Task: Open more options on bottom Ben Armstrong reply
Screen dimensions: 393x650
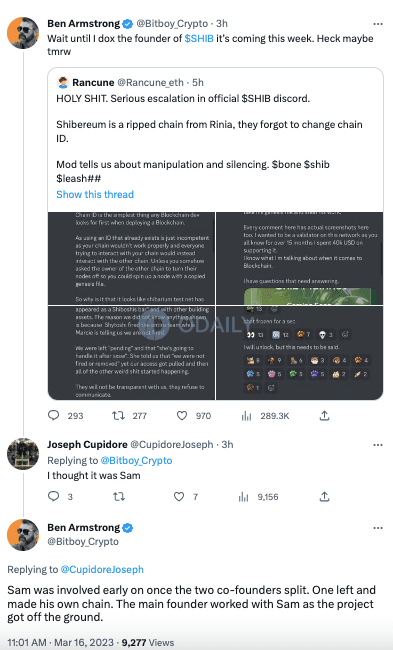Action: tap(378, 528)
